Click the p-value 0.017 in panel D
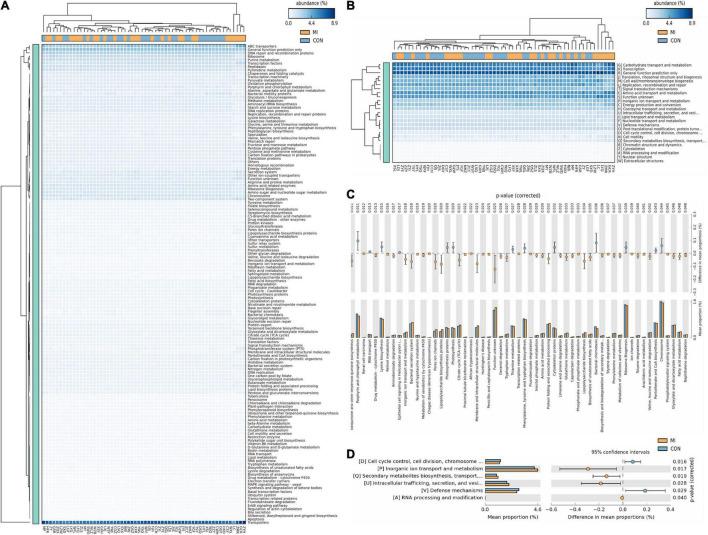Screen dimensions: 708x535 click(679, 469)
